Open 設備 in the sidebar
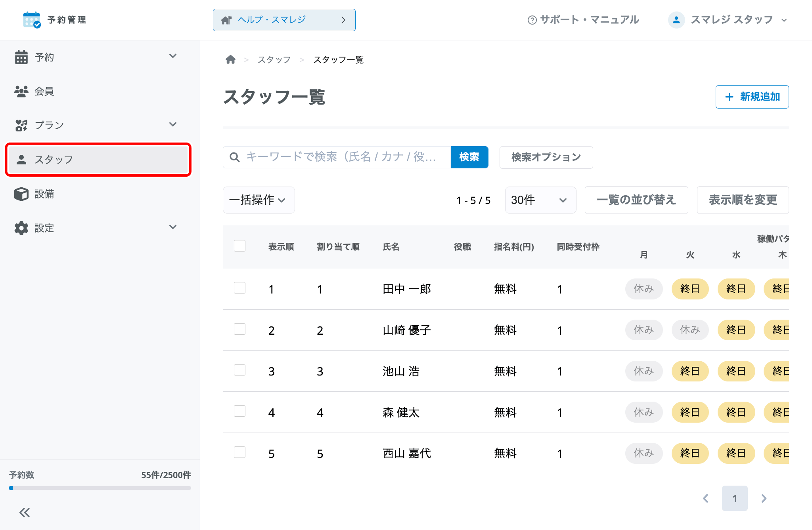This screenshot has height=530, width=812. point(98,194)
